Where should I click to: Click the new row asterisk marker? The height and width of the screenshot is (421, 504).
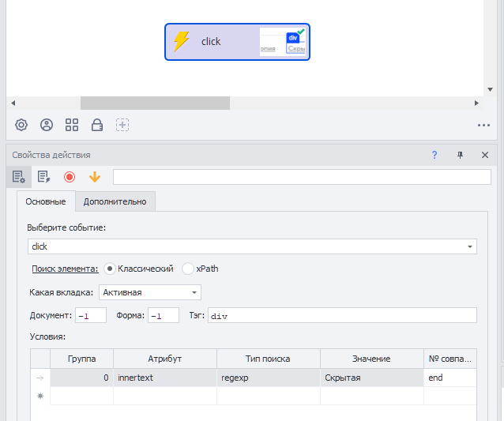(40, 396)
